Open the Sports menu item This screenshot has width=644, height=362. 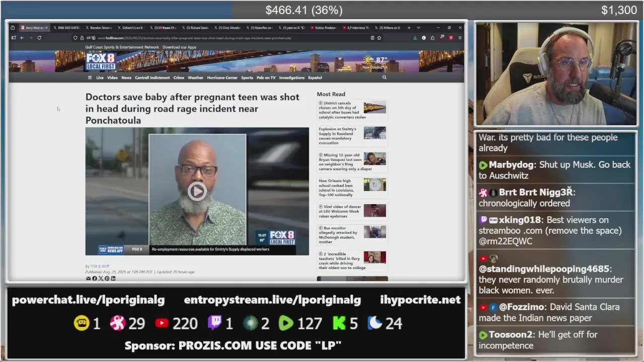247,78
